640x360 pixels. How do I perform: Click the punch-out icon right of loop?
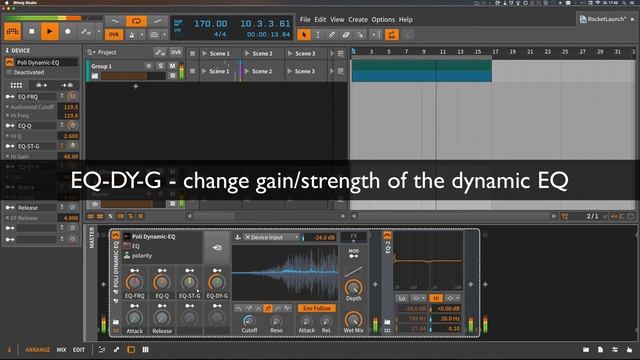[x=158, y=21]
